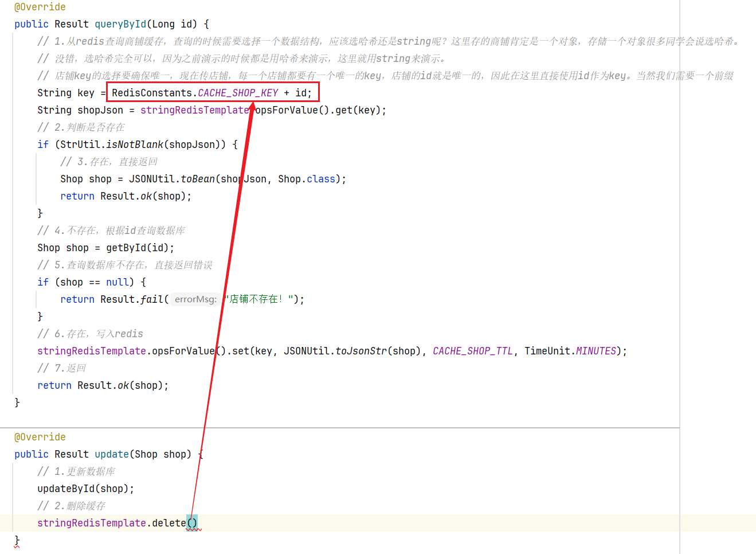Click the RedisConstants class reference
Viewport: 756px width, 554px height.
(x=152, y=93)
